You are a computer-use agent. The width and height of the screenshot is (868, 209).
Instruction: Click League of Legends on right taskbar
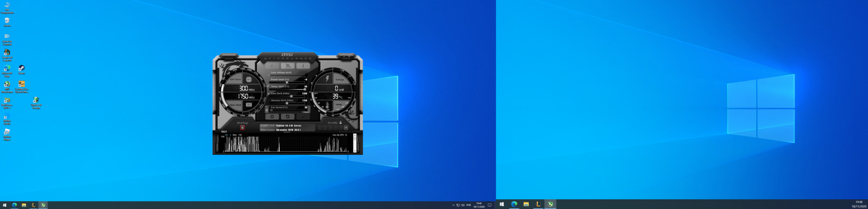[538, 204]
